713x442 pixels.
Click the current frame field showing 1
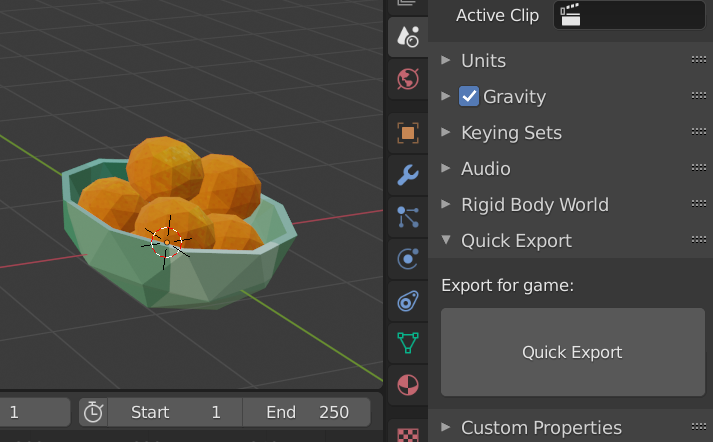(x=35, y=412)
